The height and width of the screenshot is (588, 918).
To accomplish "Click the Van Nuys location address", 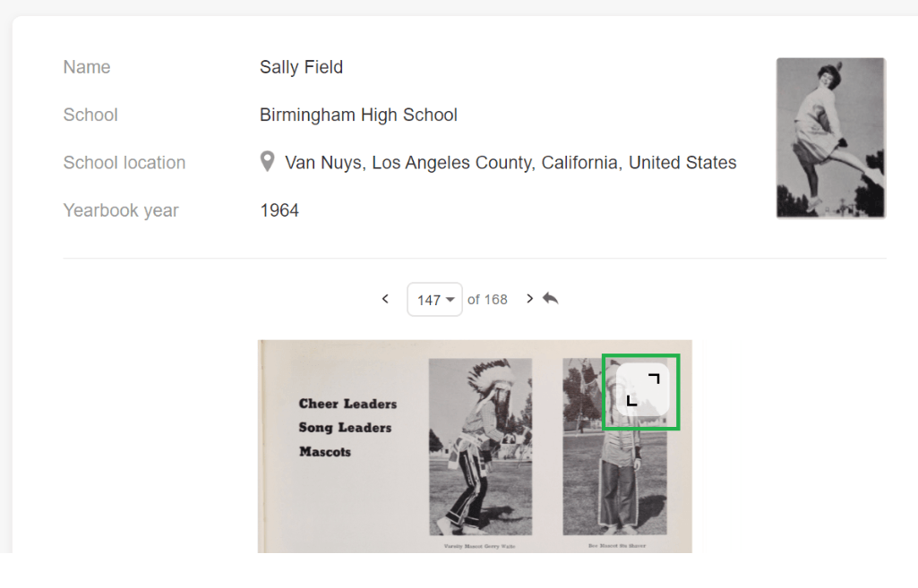I will click(x=510, y=163).
